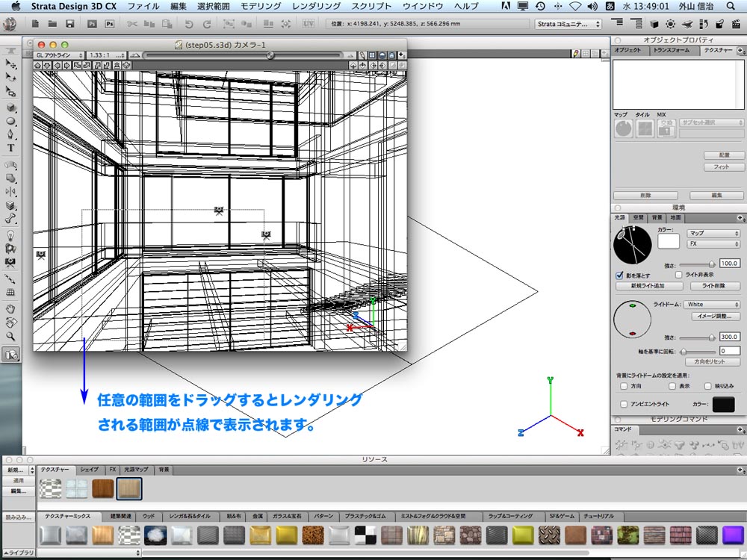747x560 pixels.
Task: Click the Open folder icon
Action: click(x=52, y=23)
